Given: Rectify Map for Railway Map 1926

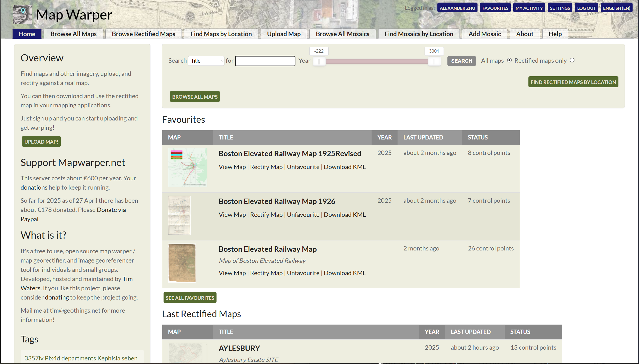Looking at the screenshot, I should [266, 215].
